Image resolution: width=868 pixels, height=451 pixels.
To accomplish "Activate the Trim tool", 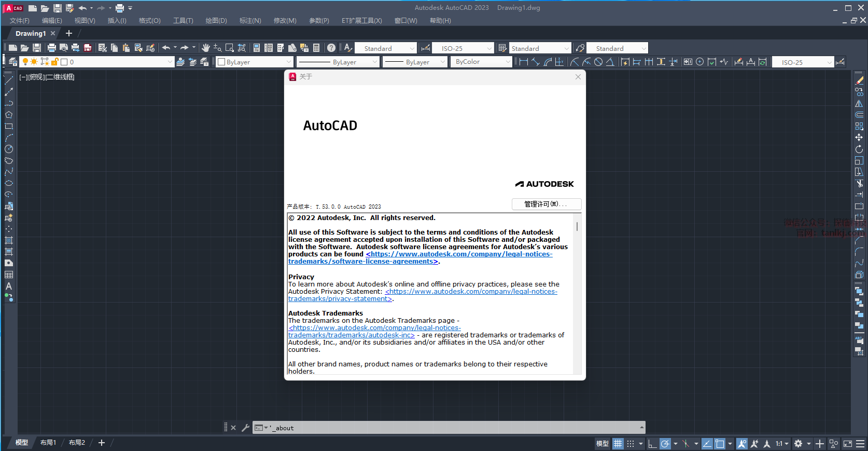I will click(859, 183).
